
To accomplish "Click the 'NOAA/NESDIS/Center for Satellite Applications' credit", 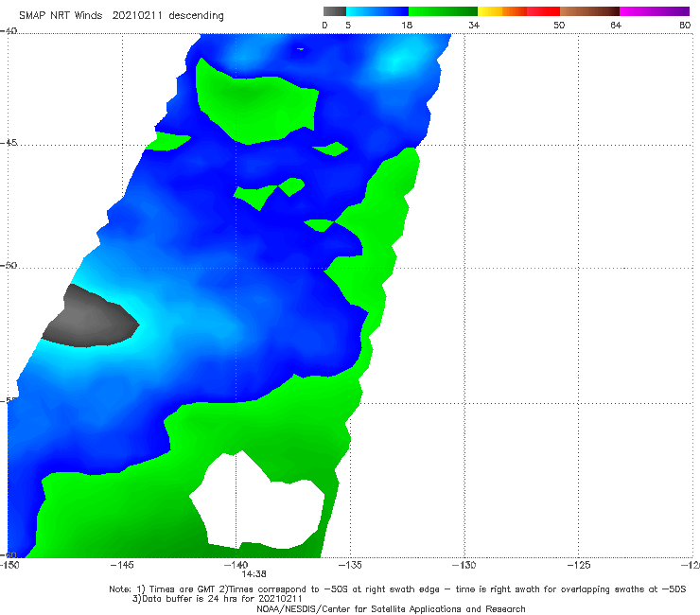I will click(391, 608).
